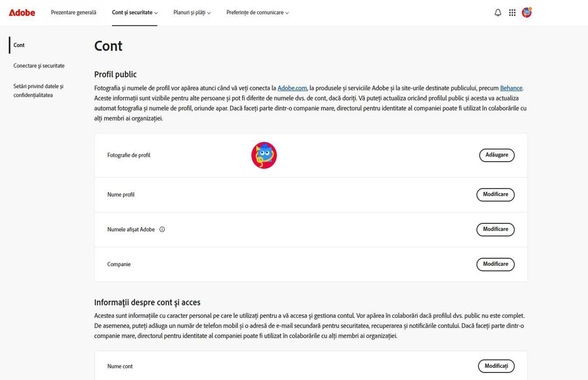Show info for Numele afișat Adobe
This screenshot has height=380, width=588.
click(162, 229)
